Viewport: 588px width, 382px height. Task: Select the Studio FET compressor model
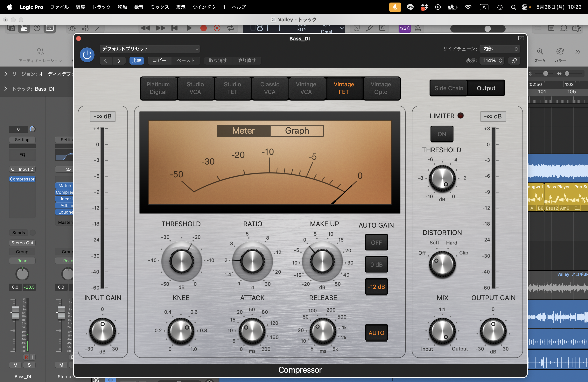click(x=233, y=88)
